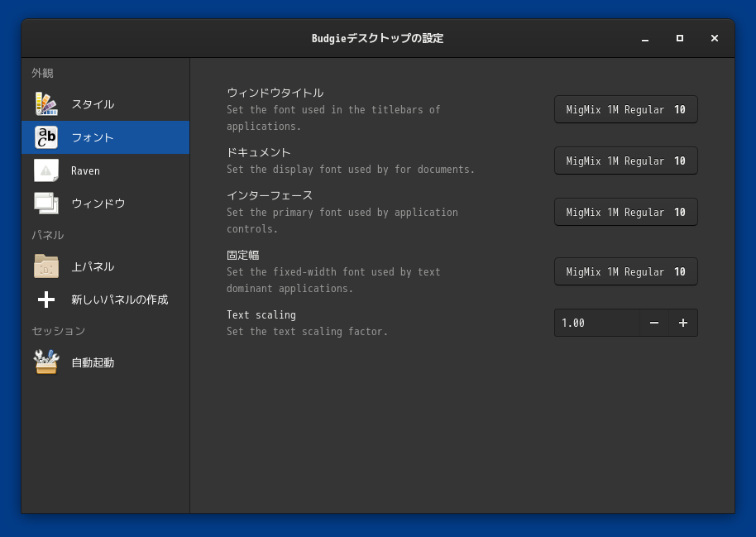This screenshot has width=756, height=537.
Task: Click the セッション section header
Action: pos(59,331)
